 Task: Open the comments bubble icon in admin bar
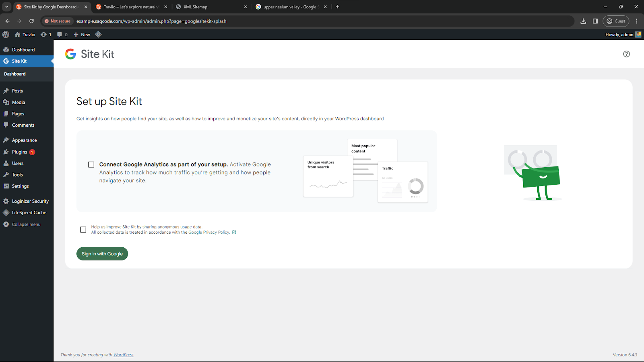click(60, 35)
